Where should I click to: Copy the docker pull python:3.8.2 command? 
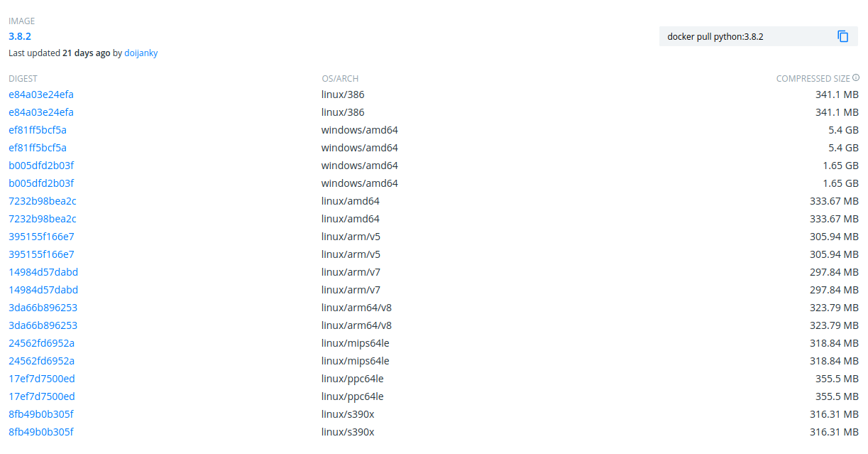click(843, 36)
